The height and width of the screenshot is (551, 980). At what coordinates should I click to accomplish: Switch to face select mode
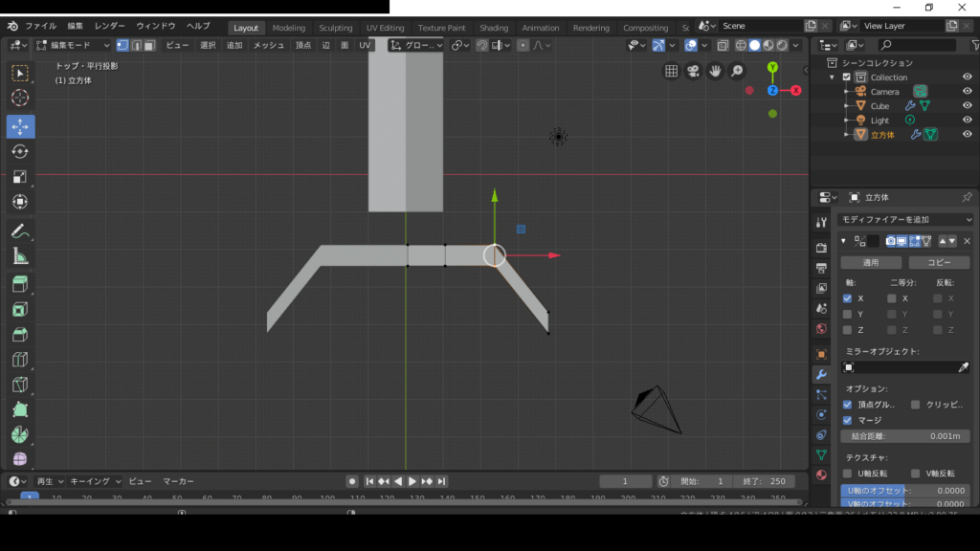coord(148,45)
